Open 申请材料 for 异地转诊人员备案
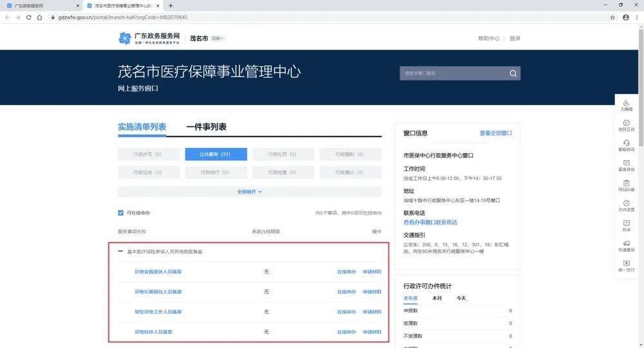 (x=372, y=332)
